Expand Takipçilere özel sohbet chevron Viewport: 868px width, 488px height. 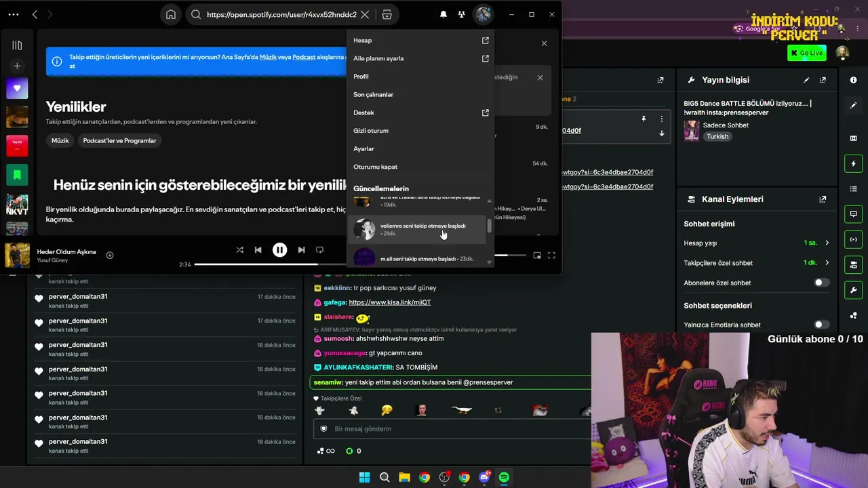[x=827, y=263]
